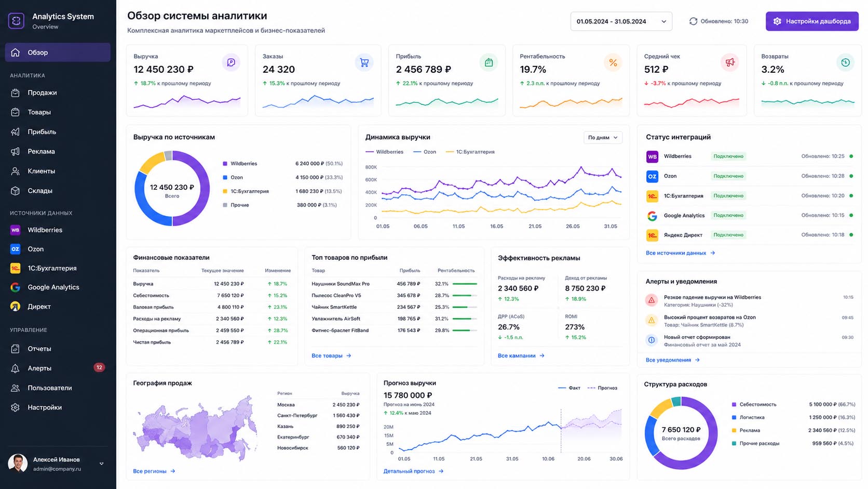
Task: Click the box icon next to Склады
Action: 16,191
